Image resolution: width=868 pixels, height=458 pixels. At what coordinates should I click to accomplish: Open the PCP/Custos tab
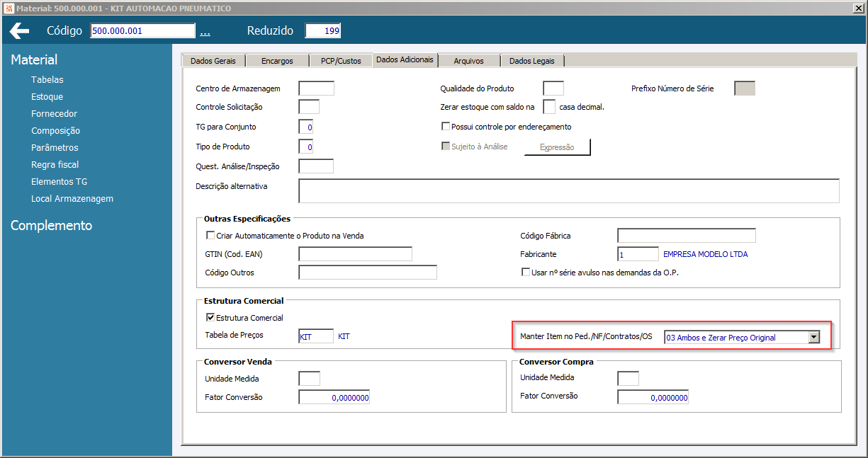pos(341,61)
